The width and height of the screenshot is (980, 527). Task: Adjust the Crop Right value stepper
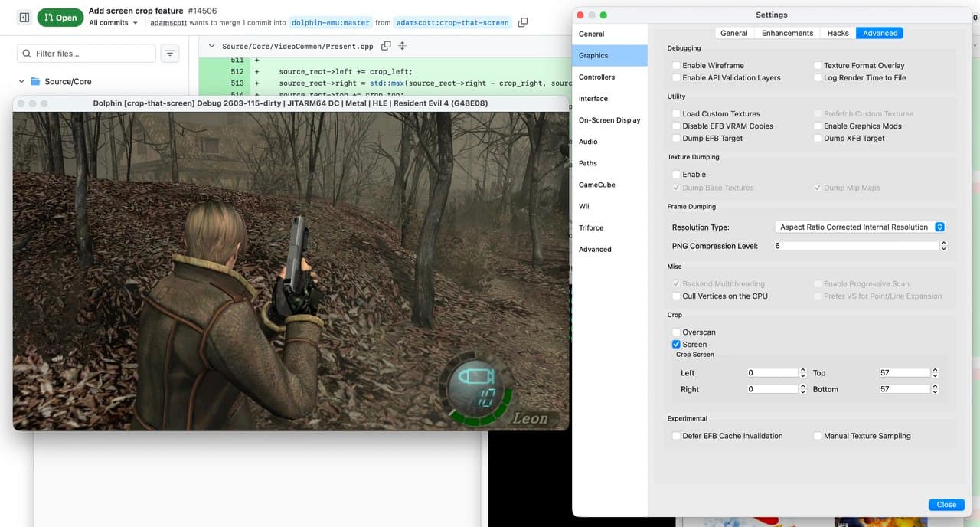coord(802,389)
